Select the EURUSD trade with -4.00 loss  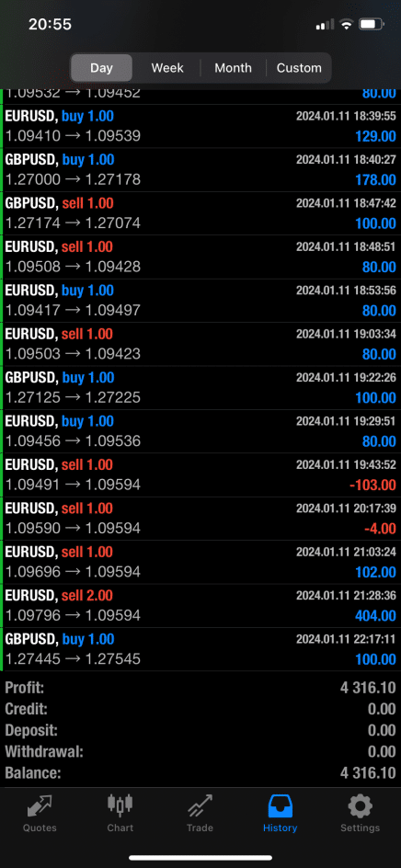[200, 519]
